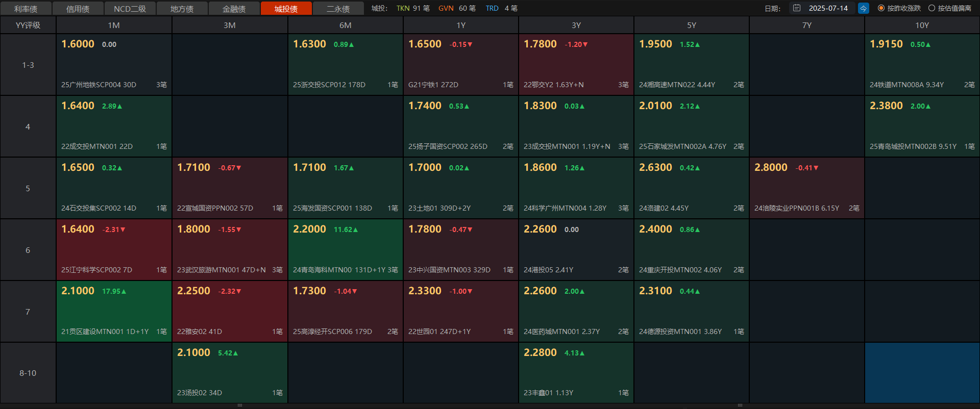Open 21贡区建设MTN001 1D+1Y cell
Viewport: 980px width, 409px height.
pos(114,312)
